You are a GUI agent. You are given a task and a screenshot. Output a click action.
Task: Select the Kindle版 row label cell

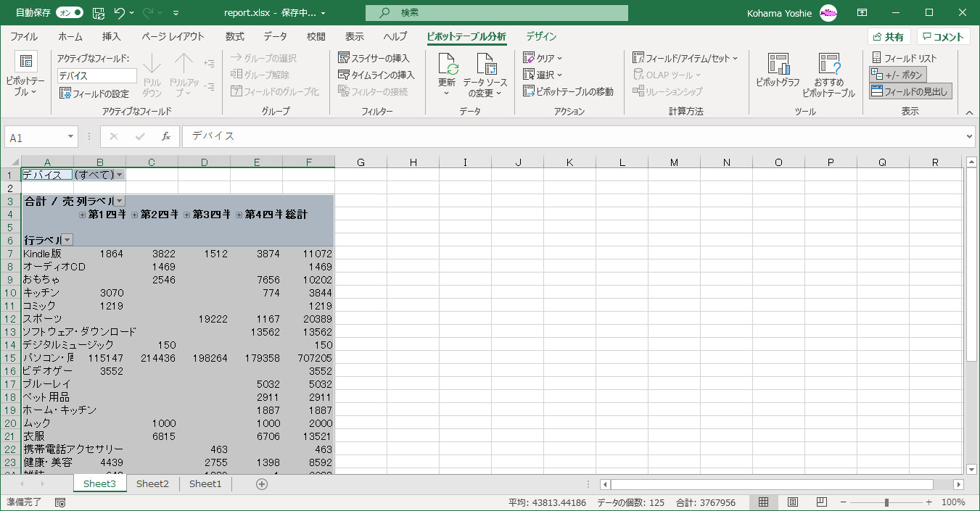(x=47, y=254)
